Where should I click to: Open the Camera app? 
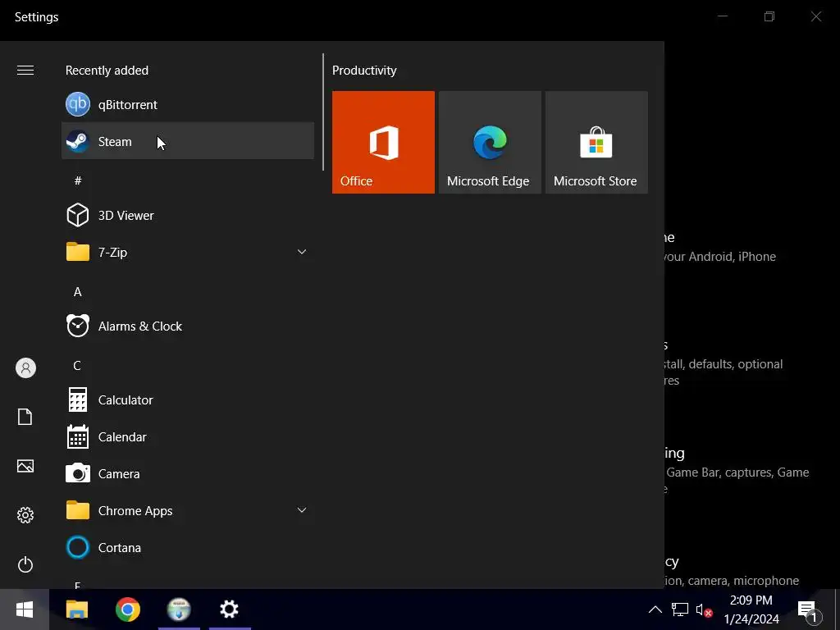[x=188, y=473]
